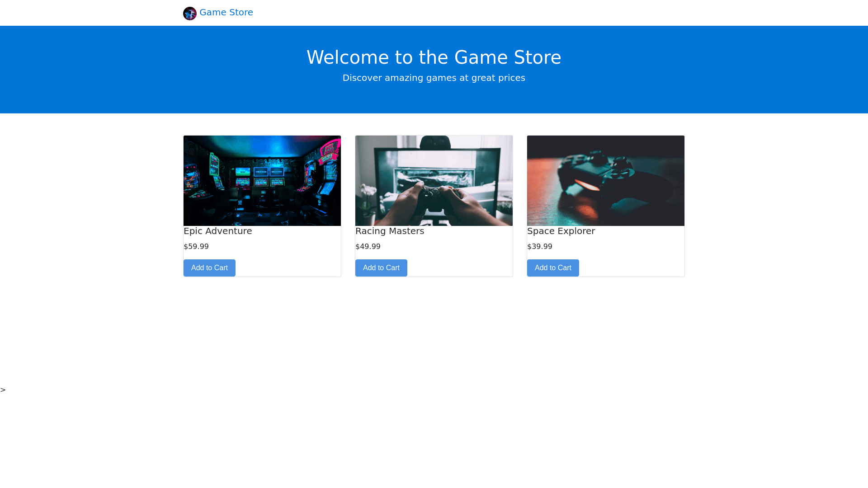Add Racing Masters to the cart
Image resolution: width=868 pixels, height=488 pixels.
pos(381,267)
